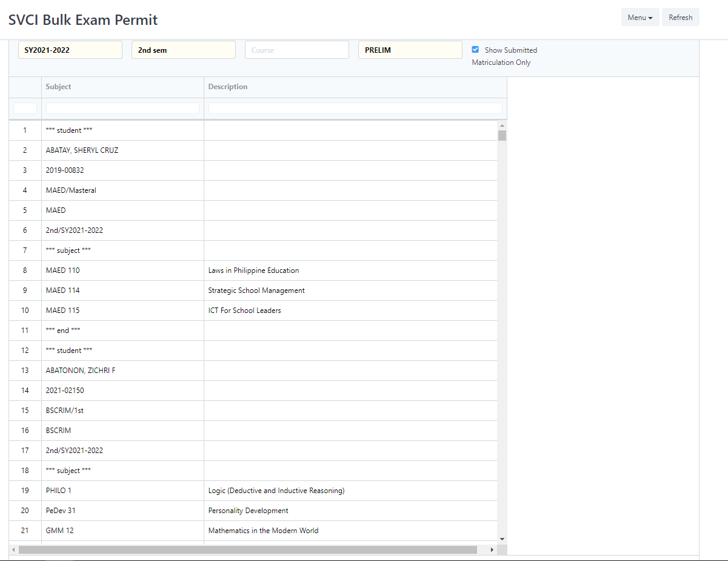Select the *** end *** row cell
The height and width of the screenshot is (561, 728).
tap(123, 331)
